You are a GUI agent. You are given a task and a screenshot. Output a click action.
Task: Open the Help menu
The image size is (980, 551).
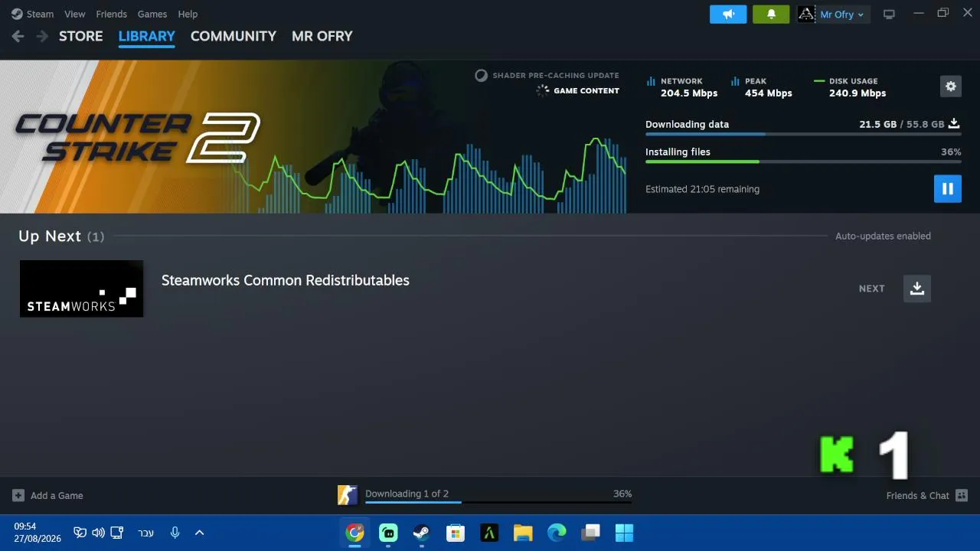[x=188, y=14]
